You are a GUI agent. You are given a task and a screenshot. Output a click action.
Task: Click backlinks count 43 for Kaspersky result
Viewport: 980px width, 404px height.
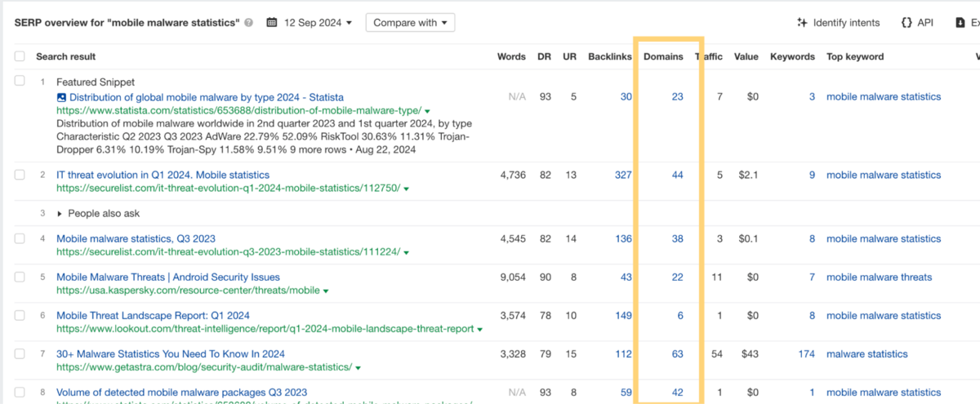626,277
